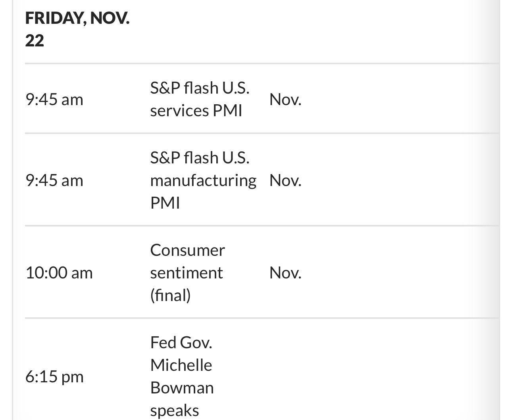Select the Friday, Nov. 22 date header
512x420 pixels.
[x=77, y=29]
